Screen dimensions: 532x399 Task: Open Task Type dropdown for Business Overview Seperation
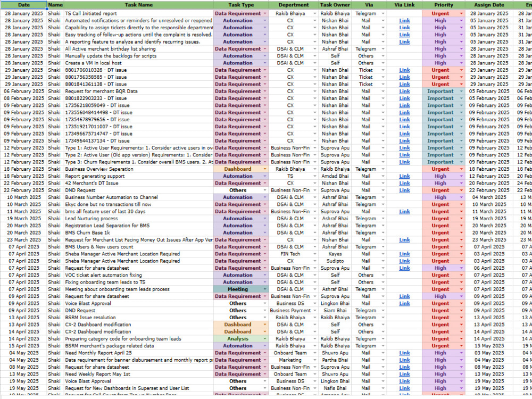click(x=265, y=169)
